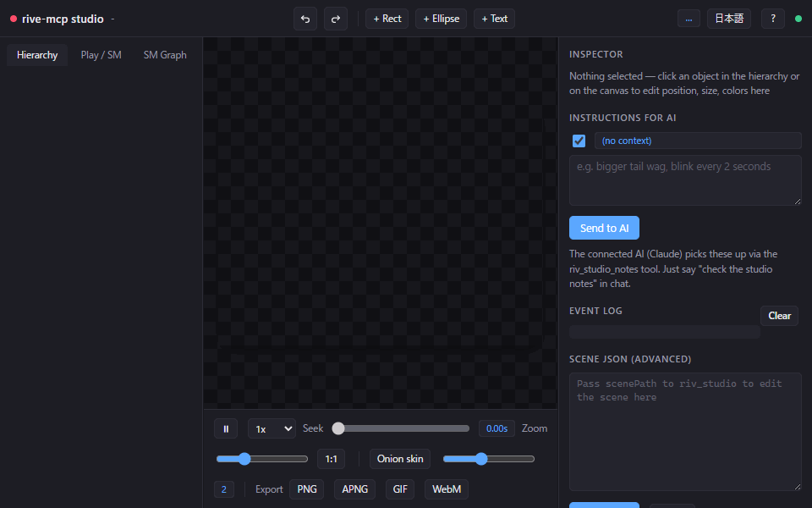Insert text using + Text button
This screenshot has width=812, height=508.
[494, 19]
